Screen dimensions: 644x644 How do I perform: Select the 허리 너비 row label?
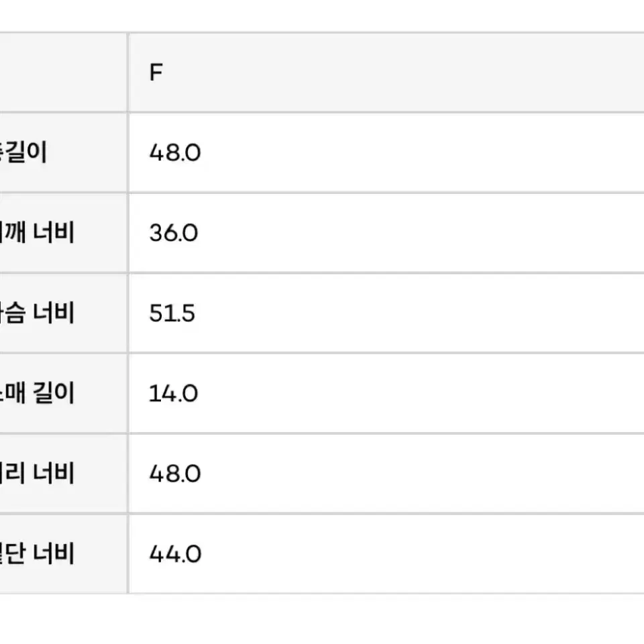pos(37,473)
